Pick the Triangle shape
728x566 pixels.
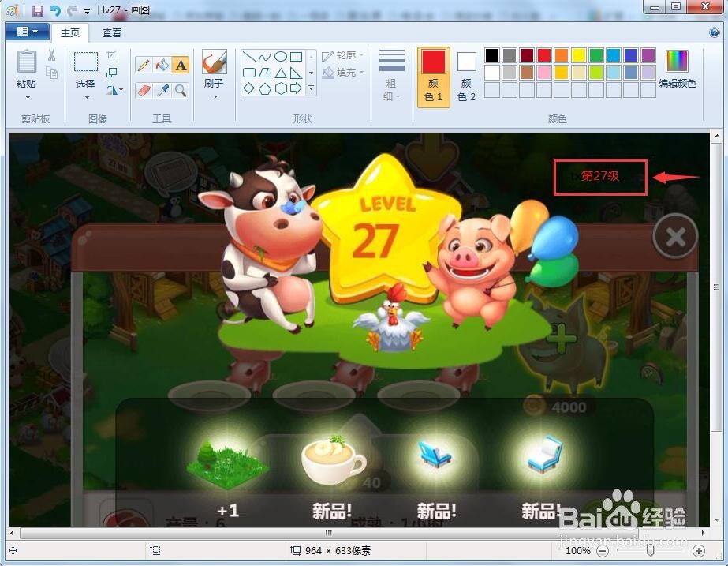pyautogui.click(x=281, y=73)
